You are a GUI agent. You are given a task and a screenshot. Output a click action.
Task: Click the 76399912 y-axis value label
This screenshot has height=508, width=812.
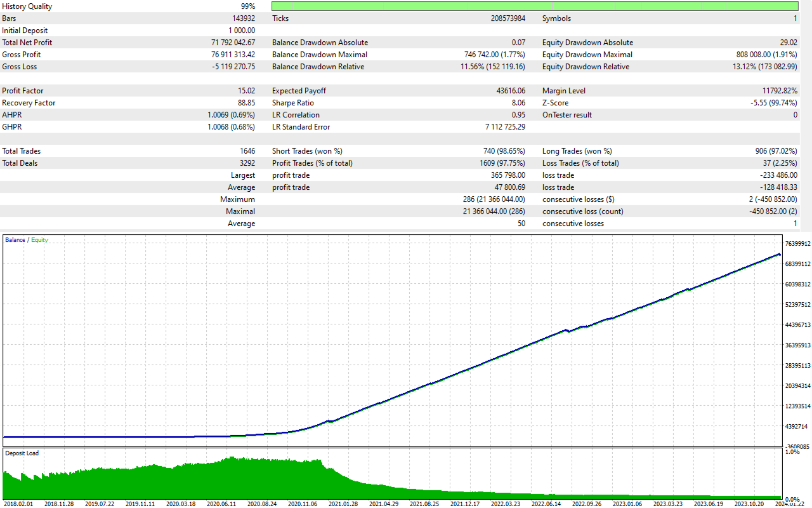click(797, 244)
